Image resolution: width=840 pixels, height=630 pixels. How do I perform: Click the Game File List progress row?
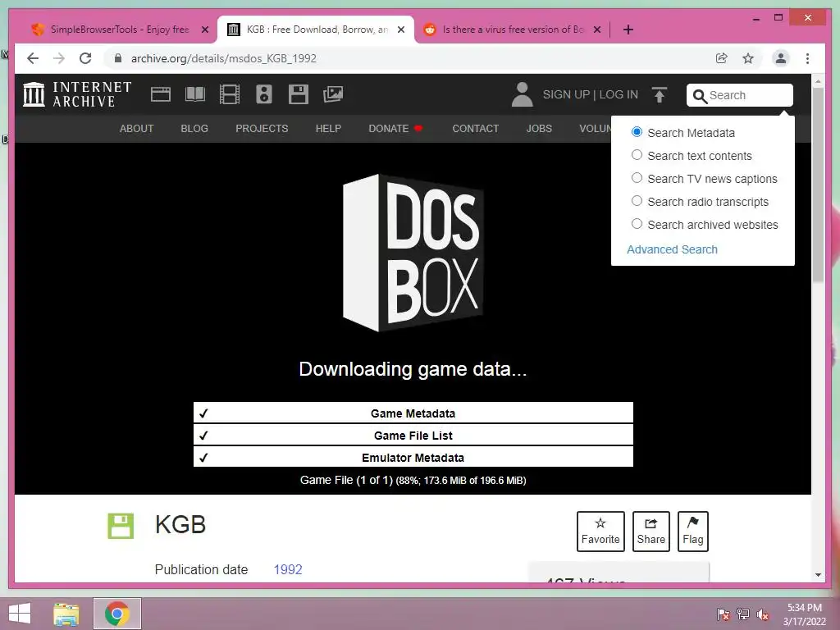(x=413, y=436)
